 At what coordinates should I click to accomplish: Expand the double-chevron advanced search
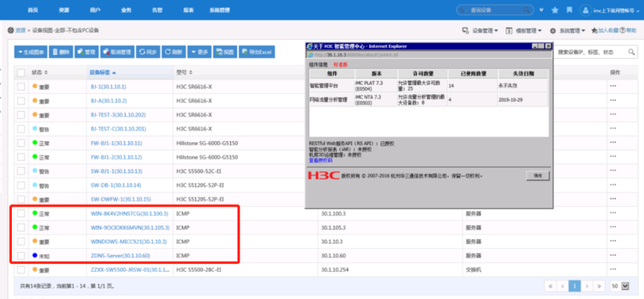(541, 10)
